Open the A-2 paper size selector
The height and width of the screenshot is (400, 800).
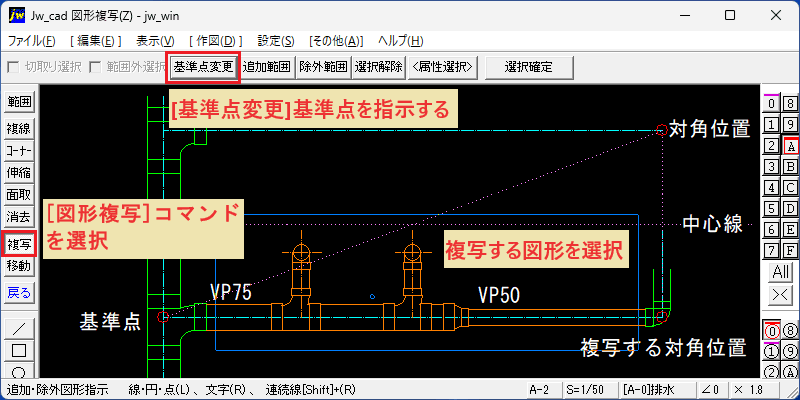[542, 390]
